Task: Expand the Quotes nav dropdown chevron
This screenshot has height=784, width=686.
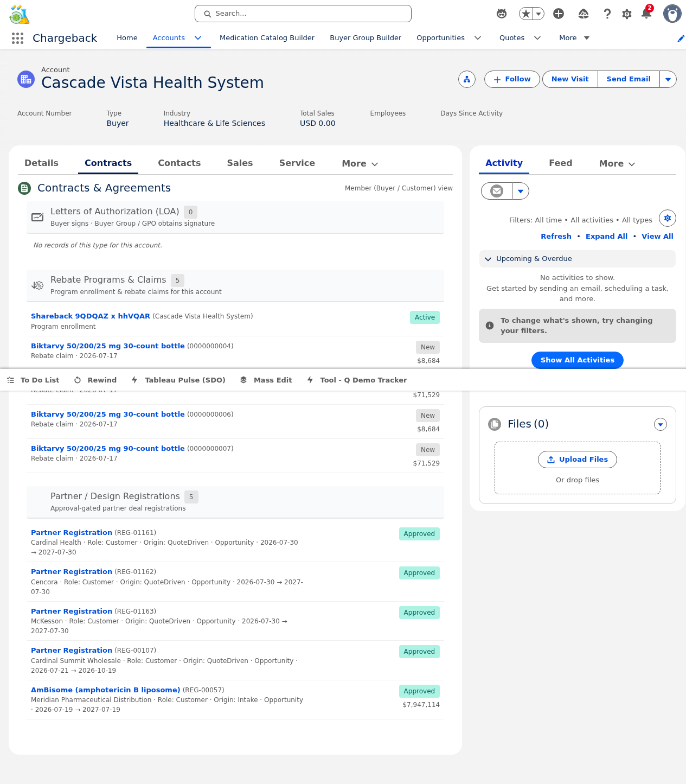Action: coord(537,38)
